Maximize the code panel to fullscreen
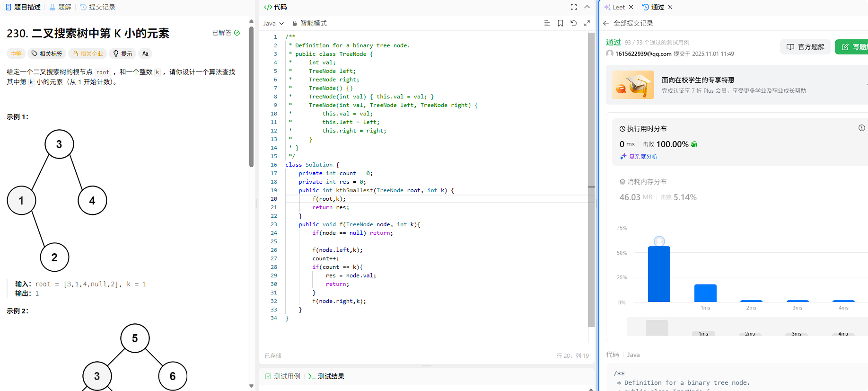The height and width of the screenshot is (391, 868). point(574,7)
